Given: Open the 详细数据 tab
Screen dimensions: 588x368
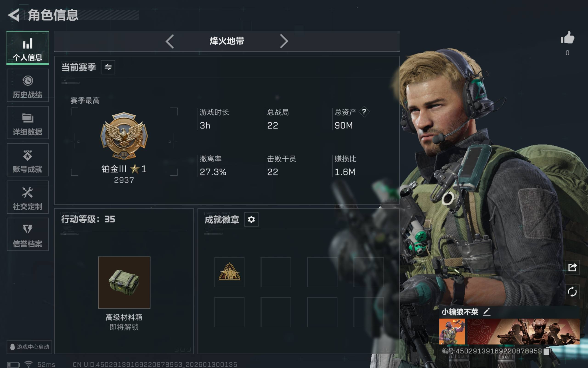Looking at the screenshot, I should 28,123.
